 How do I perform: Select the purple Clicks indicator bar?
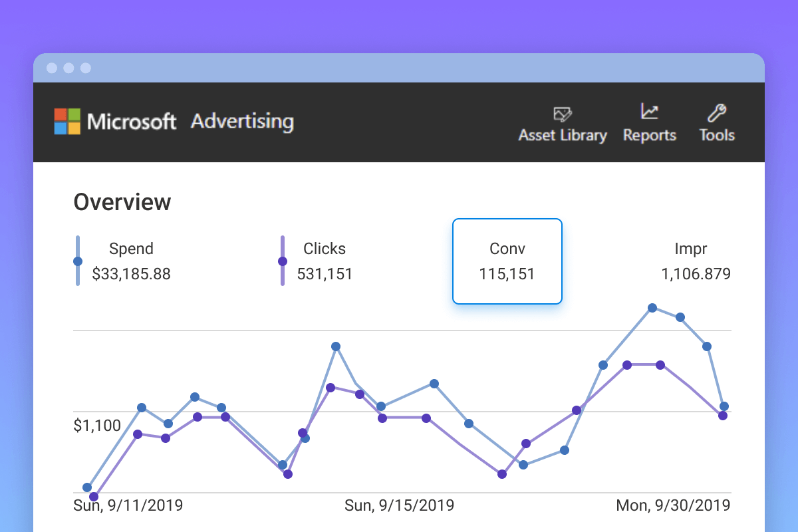tap(283, 259)
